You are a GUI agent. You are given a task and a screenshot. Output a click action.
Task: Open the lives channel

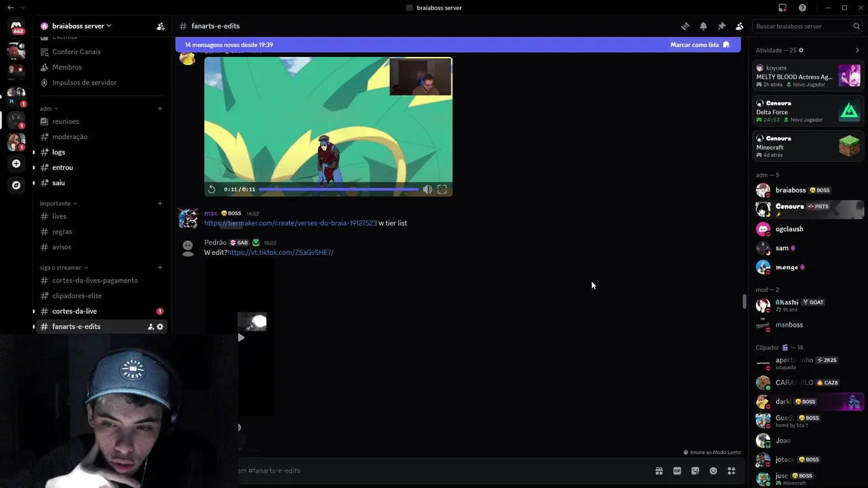pos(102,216)
